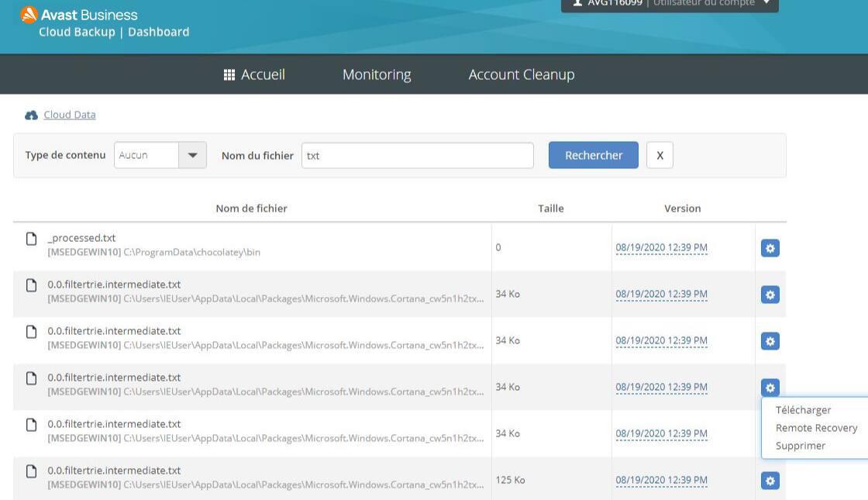
Task: Click the gear icon for _processed.txt row
Action: pos(770,248)
